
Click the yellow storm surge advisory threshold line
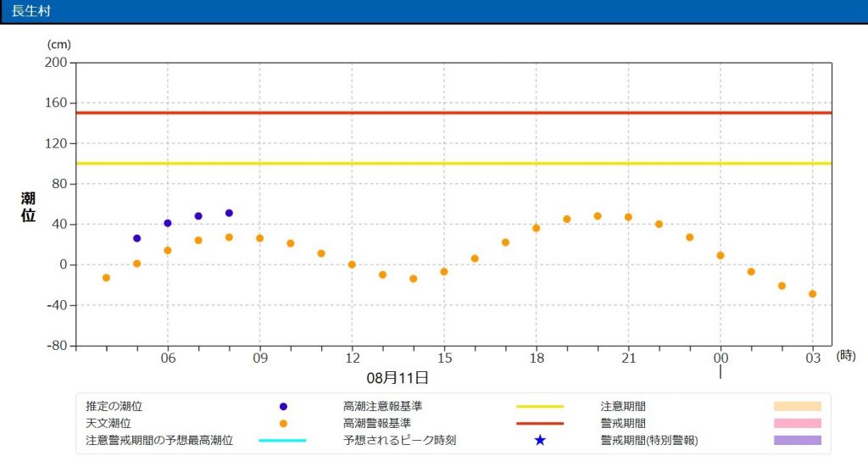coord(453,164)
